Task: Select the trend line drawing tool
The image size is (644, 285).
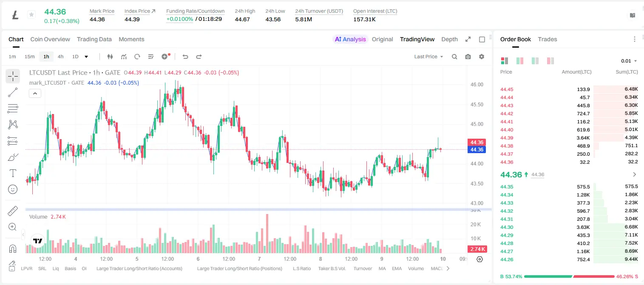Action: pyautogui.click(x=13, y=92)
